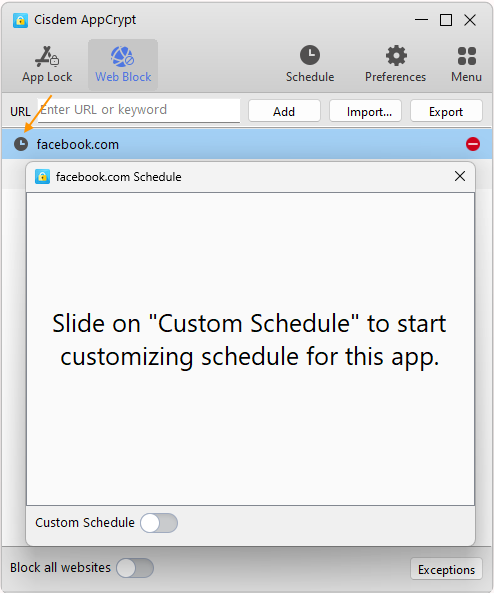Click the Add button

coord(284,111)
